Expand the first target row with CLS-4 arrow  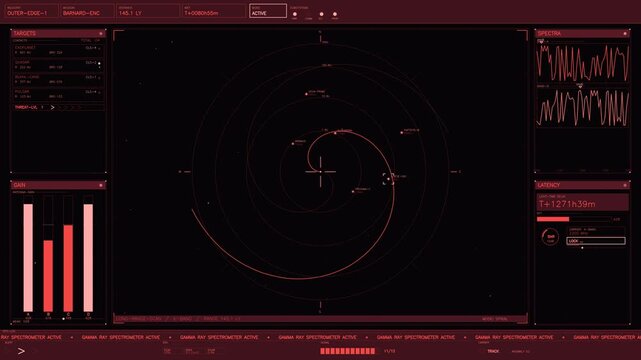click(99, 49)
